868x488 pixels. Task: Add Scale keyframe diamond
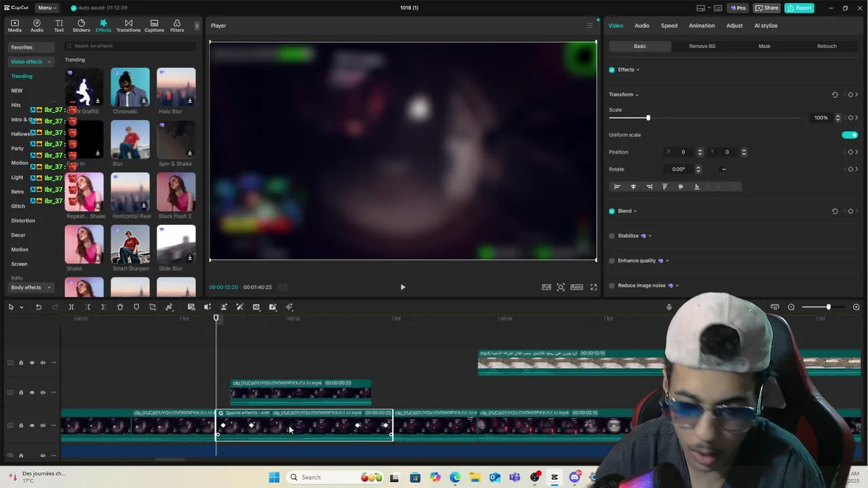click(850, 118)
